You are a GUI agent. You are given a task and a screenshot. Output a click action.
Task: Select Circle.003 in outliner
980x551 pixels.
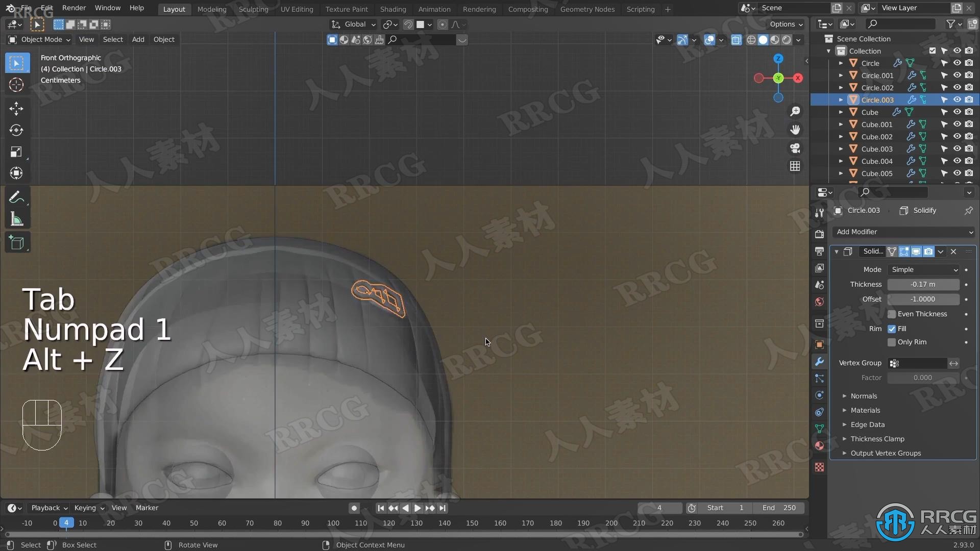(x=877, y=99)
